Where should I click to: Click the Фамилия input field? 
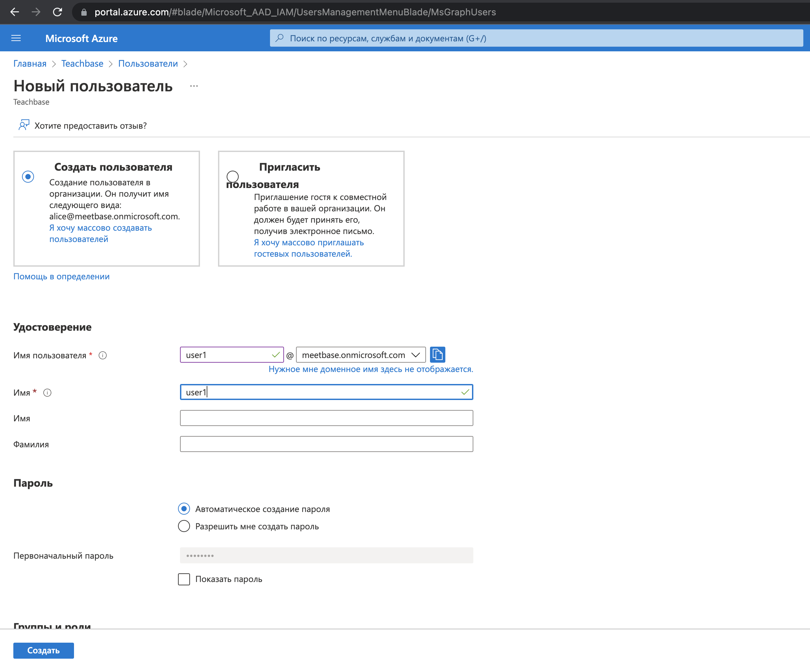[x=326, y=444]
